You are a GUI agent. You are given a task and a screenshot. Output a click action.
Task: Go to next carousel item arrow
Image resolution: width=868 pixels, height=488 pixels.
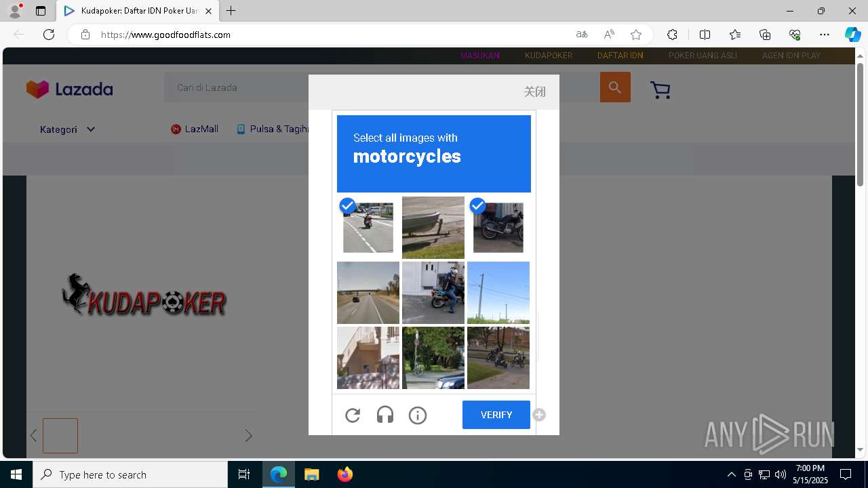click(x=248, y=436)
